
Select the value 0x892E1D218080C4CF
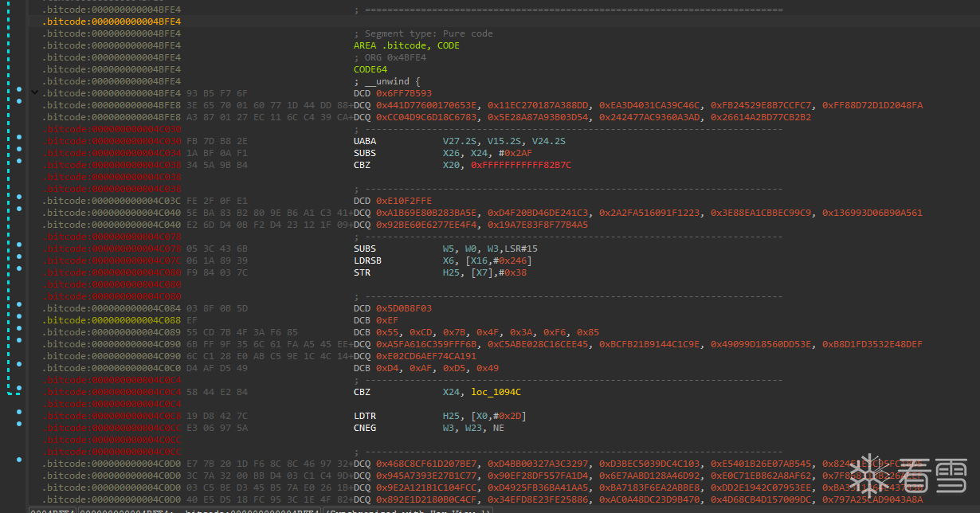click(x=426, y=499)
